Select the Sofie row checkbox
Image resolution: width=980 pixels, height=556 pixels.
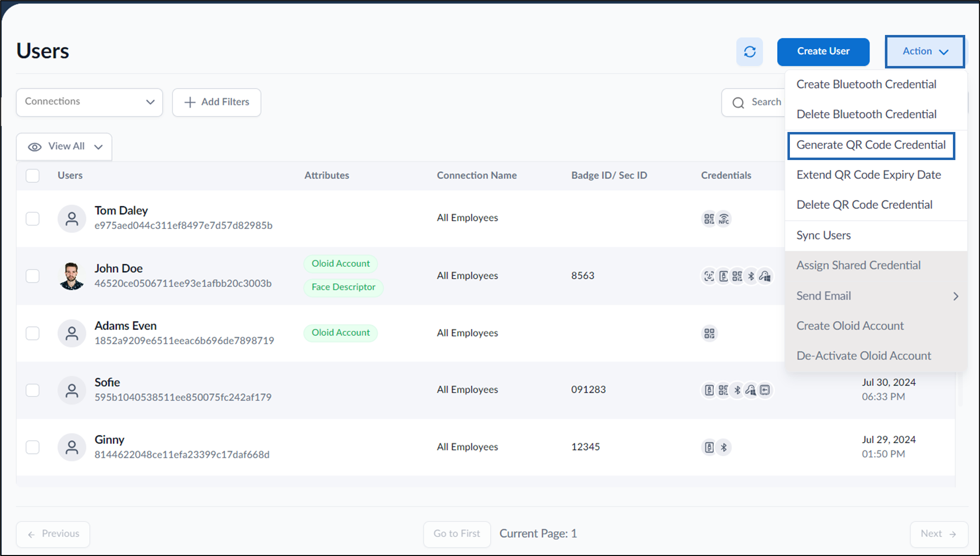coord(33,390)
